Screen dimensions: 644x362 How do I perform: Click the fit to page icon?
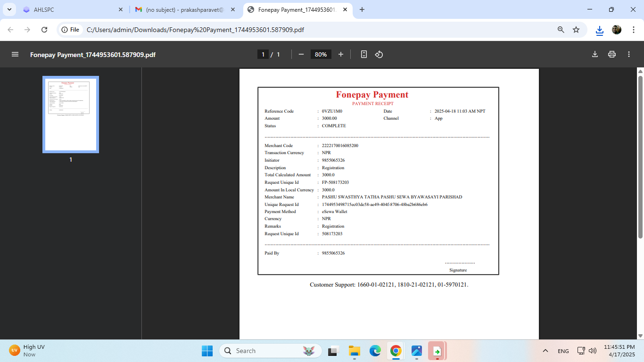(364, 54)
